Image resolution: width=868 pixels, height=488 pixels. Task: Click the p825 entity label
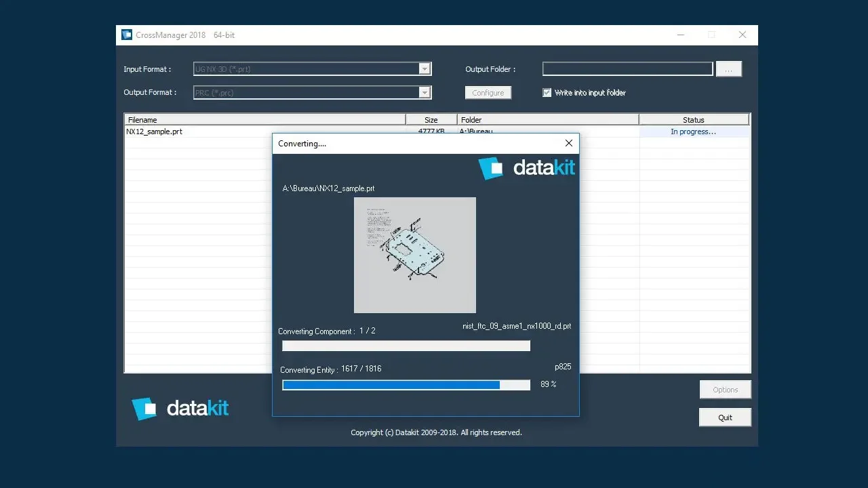click(563, 367)
